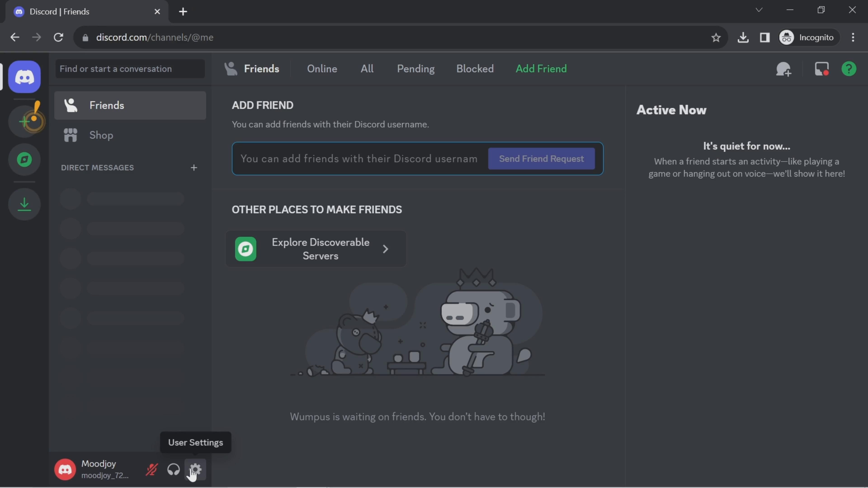
Task: Open User Settings gear icon
Action: click(x=196, y=469)
